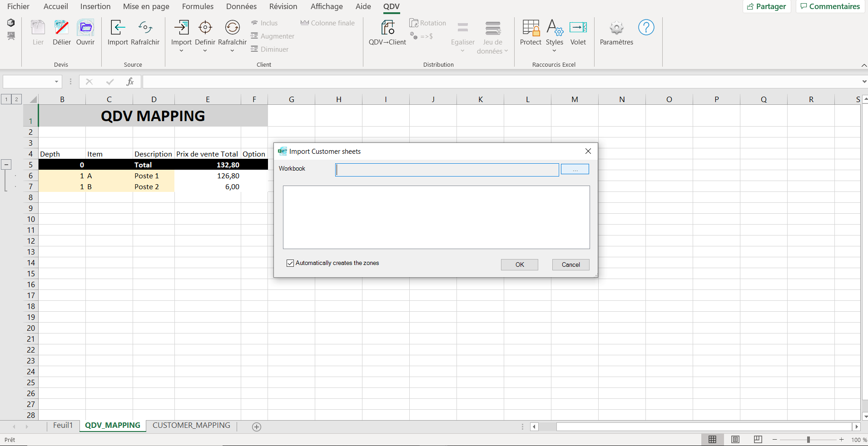Show outline level 1
Viewport: 868px width, 446px height.
[x=6, y=99]
